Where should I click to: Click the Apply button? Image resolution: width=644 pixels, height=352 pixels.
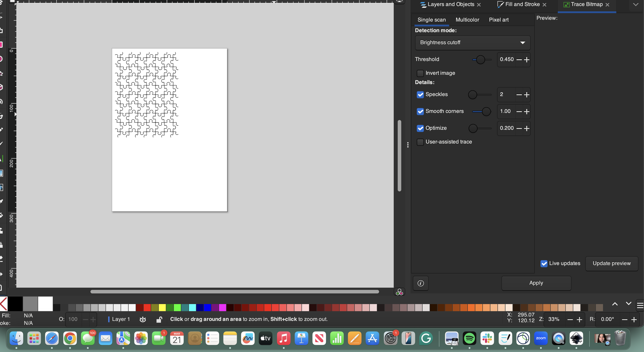[536, 283]
